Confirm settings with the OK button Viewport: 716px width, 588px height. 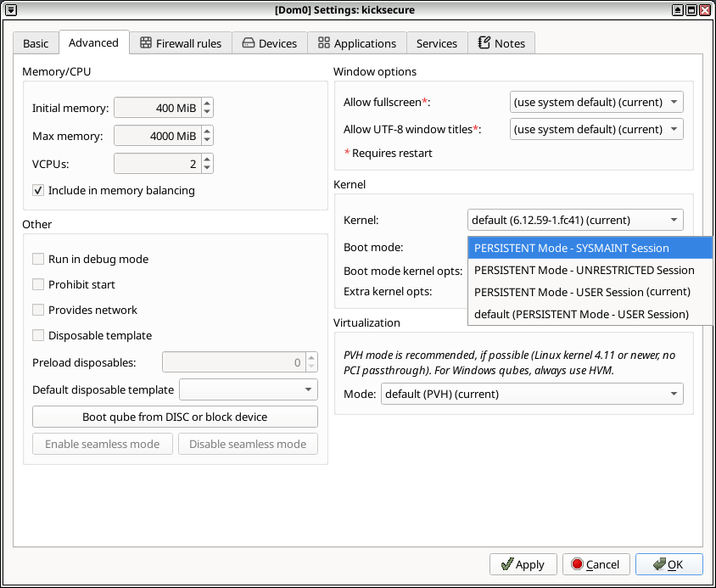coord(669,564)
